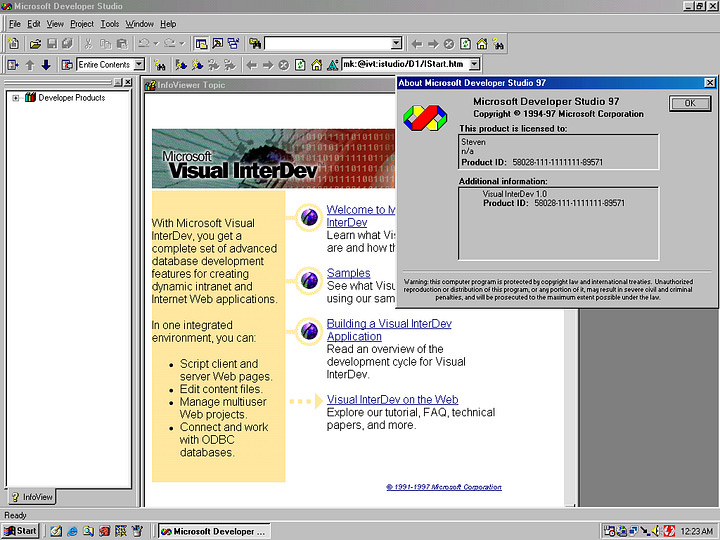Click the Undo arrow icon
The height and width of the screenshot is (540, 720).
tap(144, 44)
